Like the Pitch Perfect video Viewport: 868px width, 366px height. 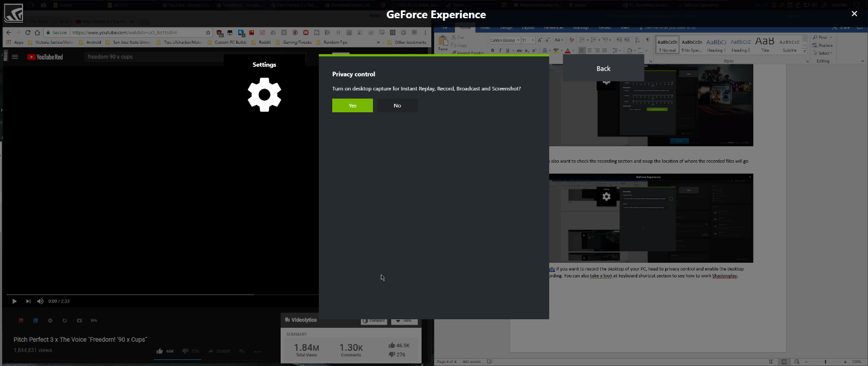[x=165, y=351]
